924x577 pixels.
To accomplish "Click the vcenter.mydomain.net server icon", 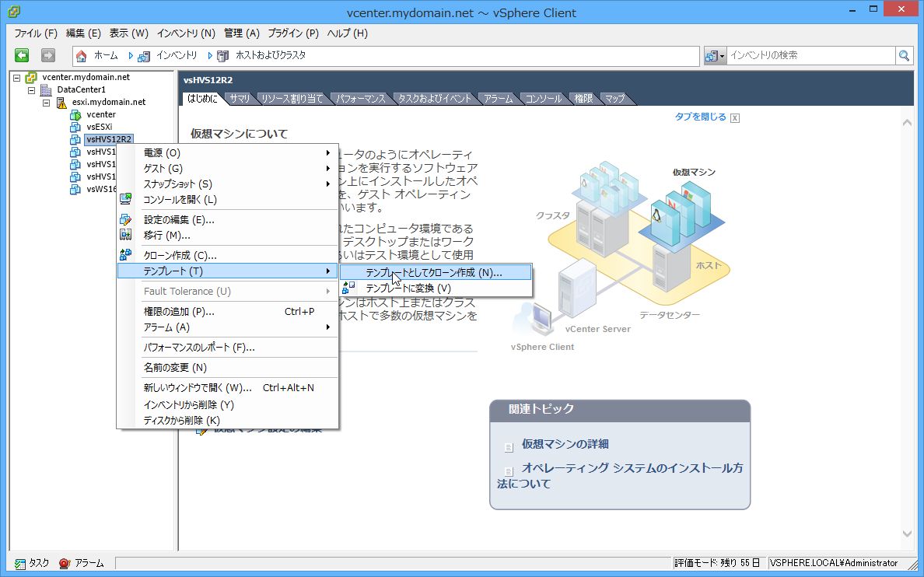I will (x=31, y=77).
